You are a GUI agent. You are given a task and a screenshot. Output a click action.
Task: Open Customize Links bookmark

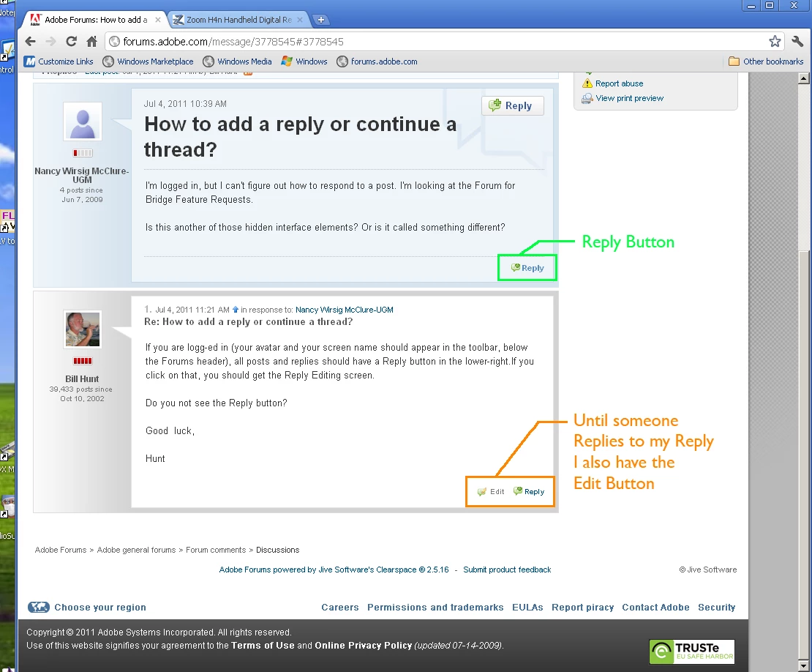pos(59,61)
